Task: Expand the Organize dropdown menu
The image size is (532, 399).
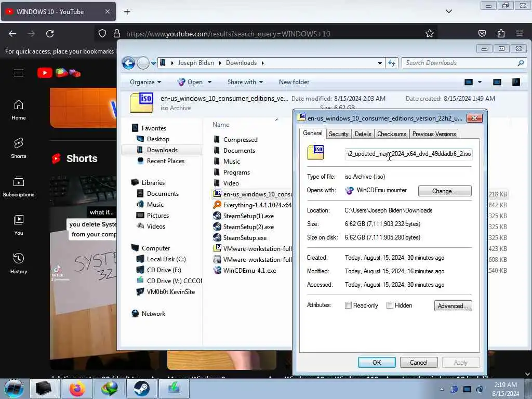Action: pos(145,82)
